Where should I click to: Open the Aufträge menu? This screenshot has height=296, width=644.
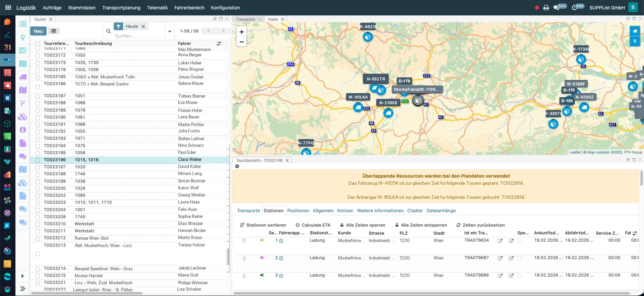52,8
